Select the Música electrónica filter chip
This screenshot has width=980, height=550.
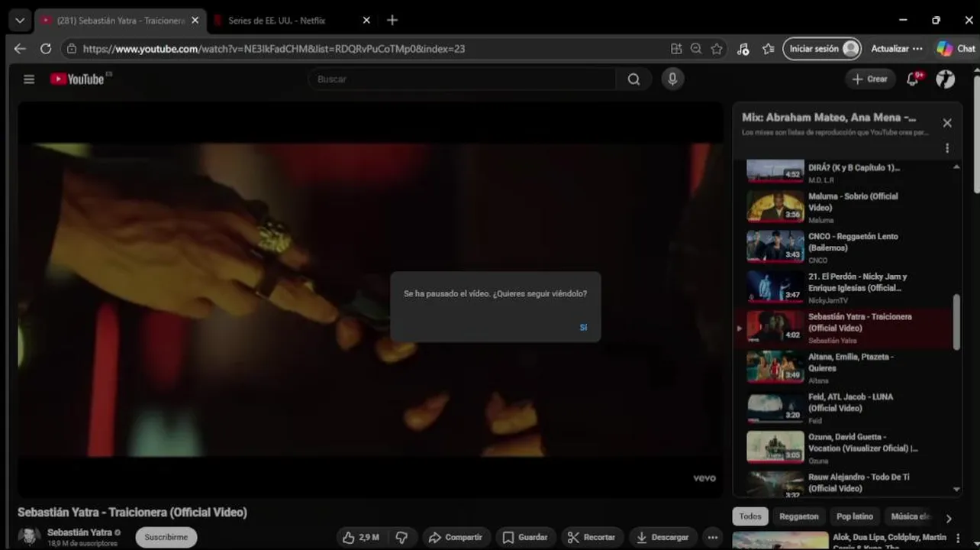point(910,516)
